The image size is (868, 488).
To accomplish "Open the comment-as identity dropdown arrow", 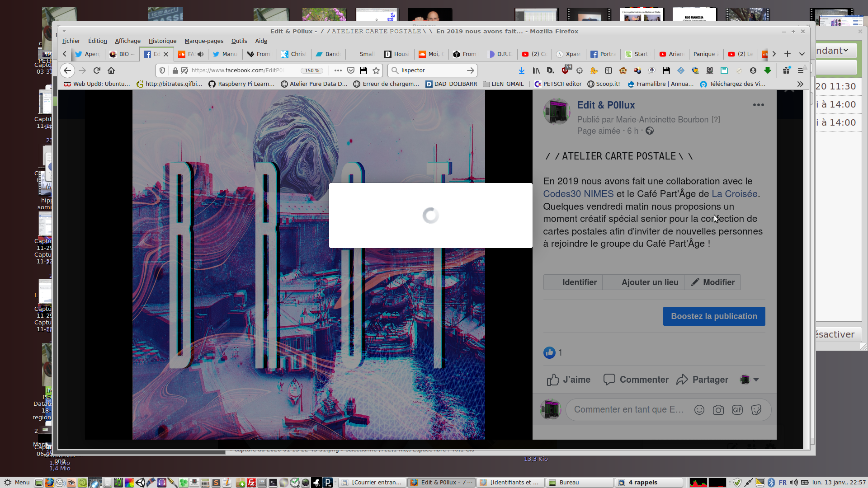I will click(x=756, y=380).
